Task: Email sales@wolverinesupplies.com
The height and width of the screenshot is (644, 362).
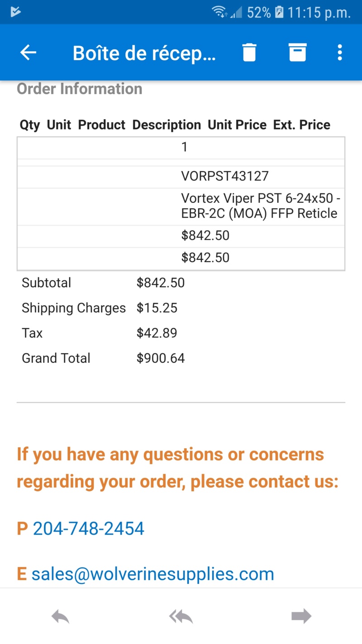Action: click(x=152, y=574)
